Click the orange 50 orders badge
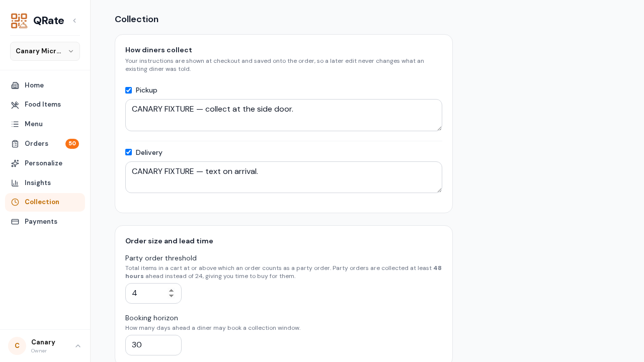644x362 pixels. (x=72, y=144)
